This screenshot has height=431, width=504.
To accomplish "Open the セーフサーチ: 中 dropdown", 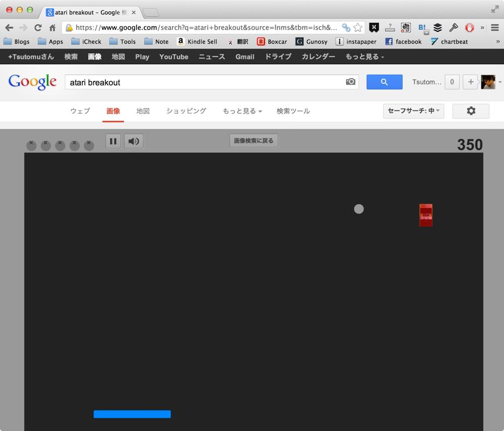I will coord(413,111).
